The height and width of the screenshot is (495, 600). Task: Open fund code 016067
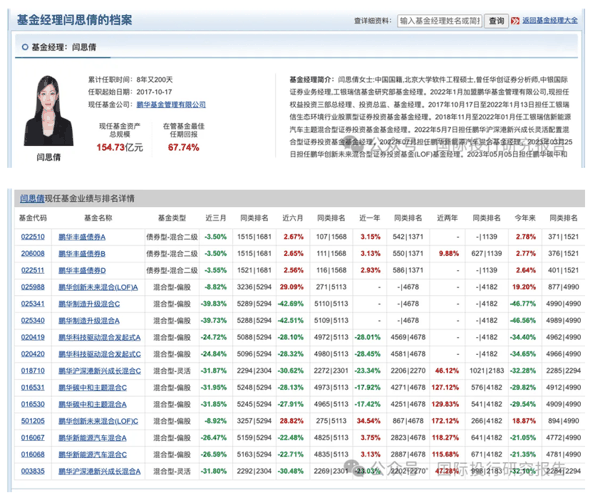click(x=33, y=438)
